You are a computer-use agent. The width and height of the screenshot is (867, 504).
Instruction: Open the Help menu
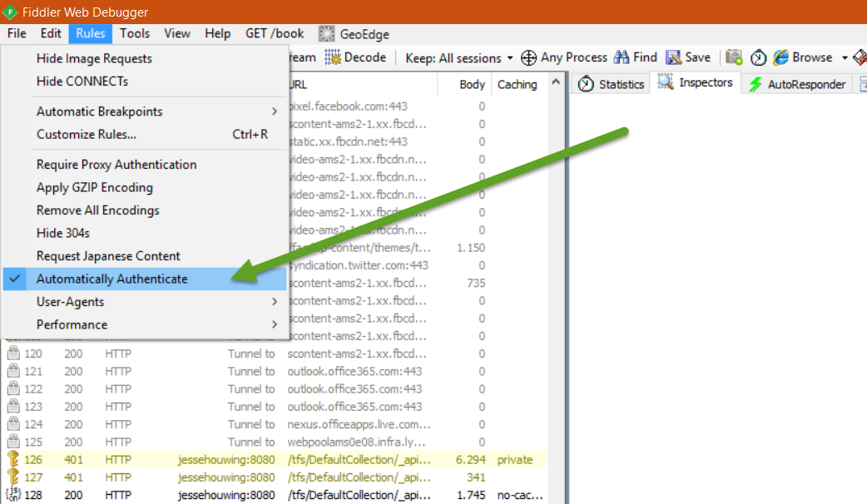coord(218,34)
